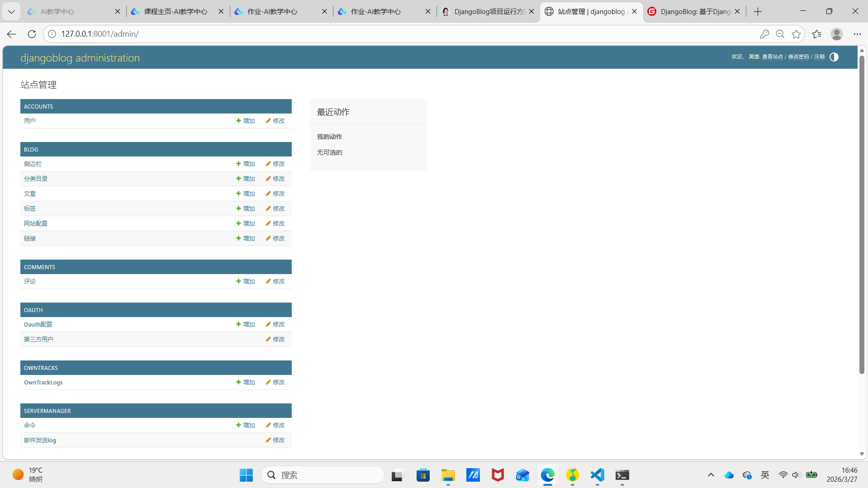Change 邮件发送log entries via 修改
The image size is (868, 488).
click(275, 440)
